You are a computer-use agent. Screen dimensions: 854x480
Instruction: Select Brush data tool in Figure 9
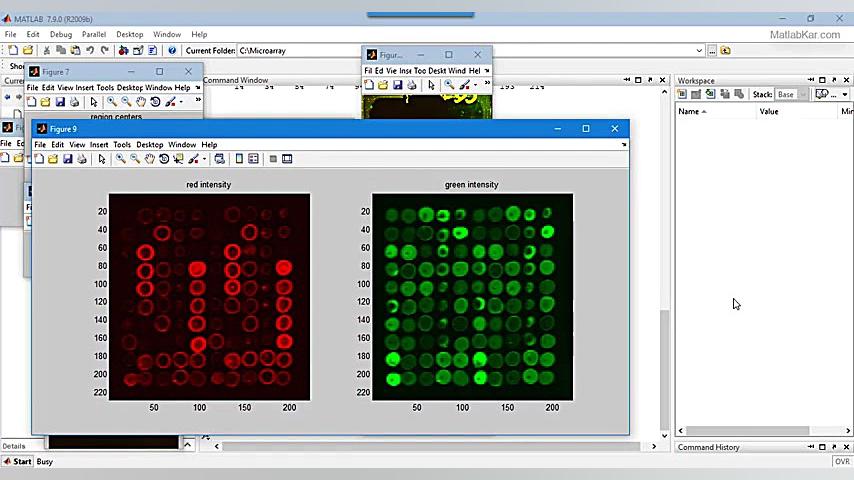tap(193, 159)
